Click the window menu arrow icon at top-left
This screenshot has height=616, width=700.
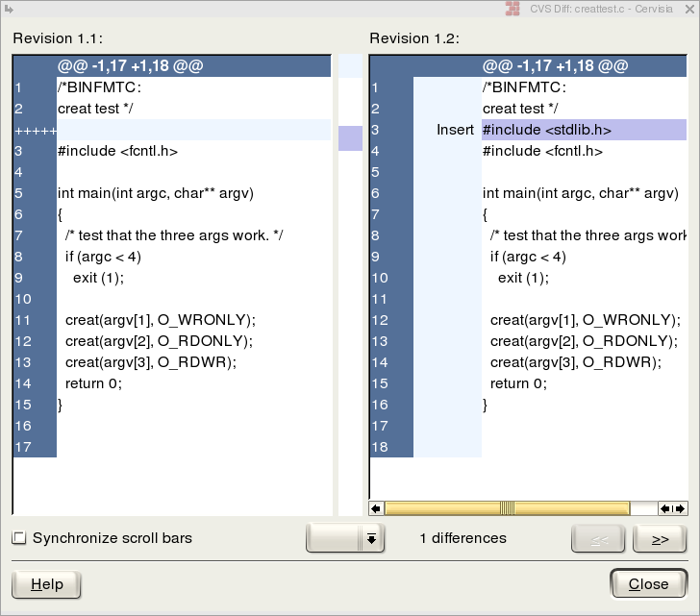tap(9, 9)
